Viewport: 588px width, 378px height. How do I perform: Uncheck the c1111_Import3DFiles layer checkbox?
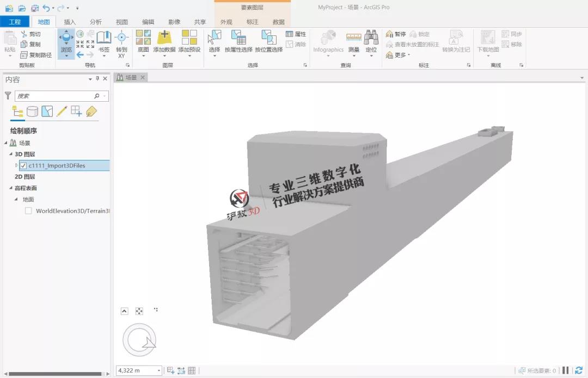pyautogui.click(x=23, y=165)
